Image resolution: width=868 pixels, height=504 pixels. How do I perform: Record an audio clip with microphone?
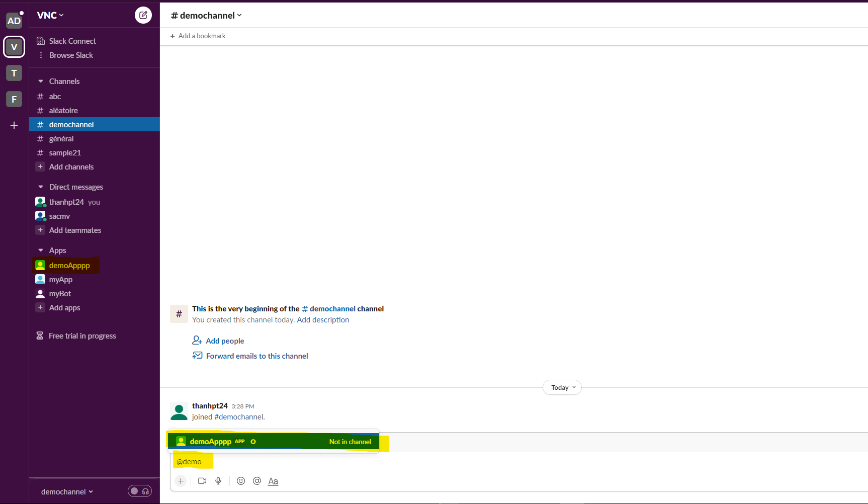coord(218,481)
